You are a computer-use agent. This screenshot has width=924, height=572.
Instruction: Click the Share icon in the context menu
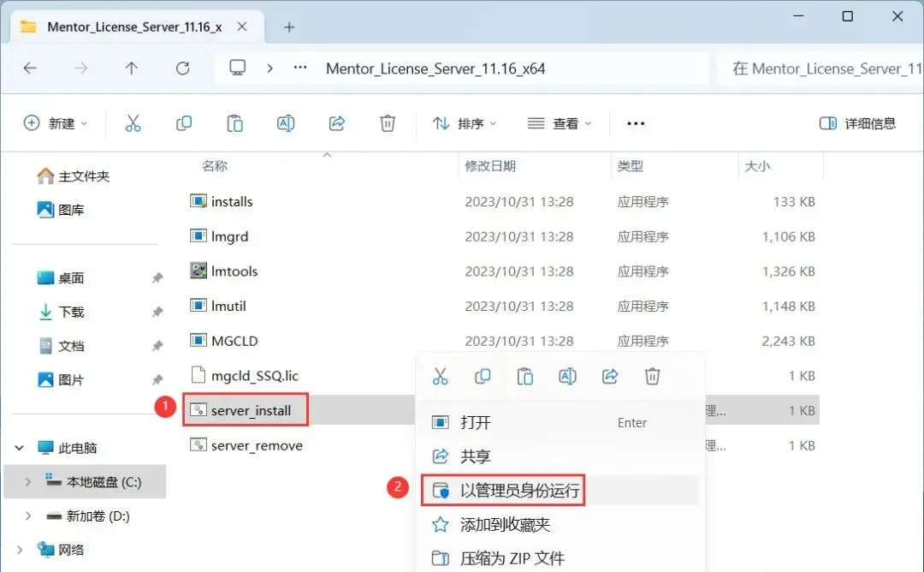click(x=610, y=376)
